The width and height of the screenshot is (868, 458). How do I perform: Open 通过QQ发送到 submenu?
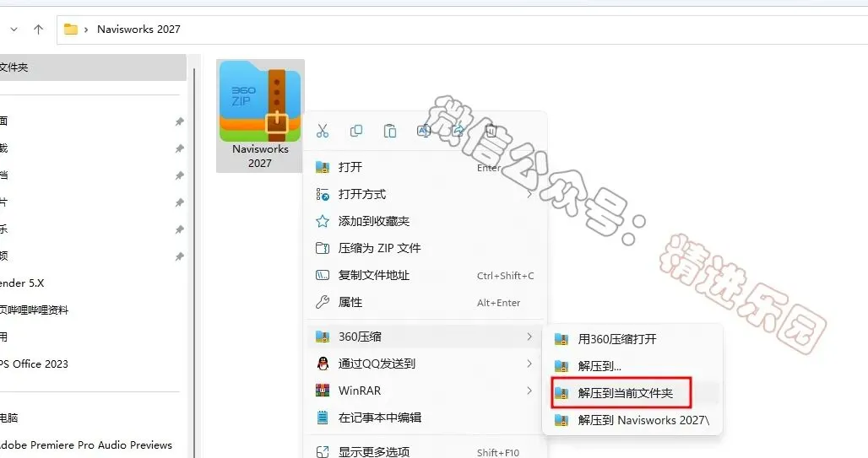click(426, 364)
